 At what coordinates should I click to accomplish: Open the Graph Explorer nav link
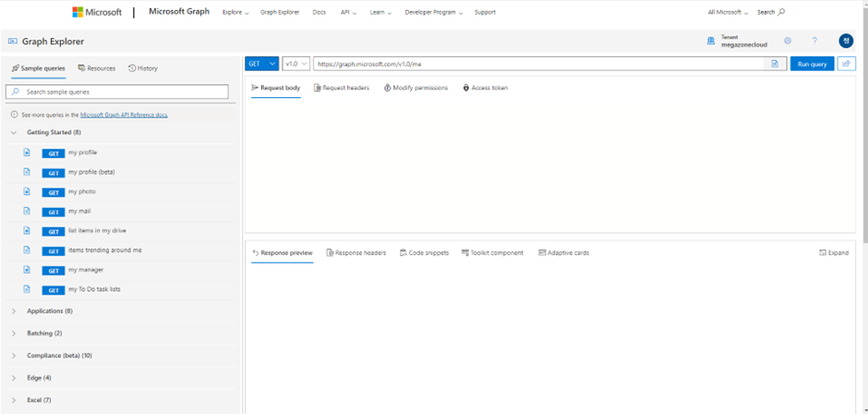280,12
